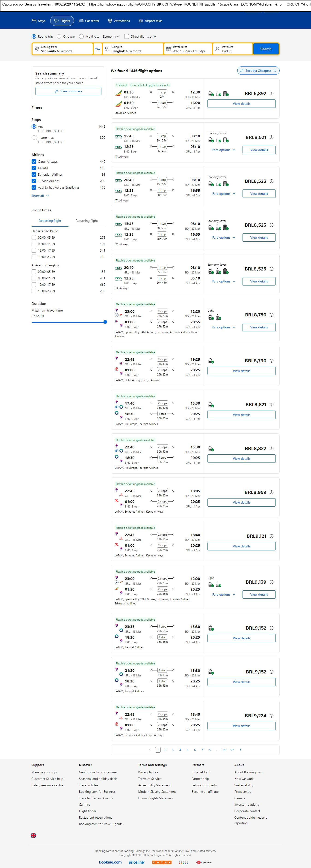Click the info icon next to BRL6,892

click(272, 94)
